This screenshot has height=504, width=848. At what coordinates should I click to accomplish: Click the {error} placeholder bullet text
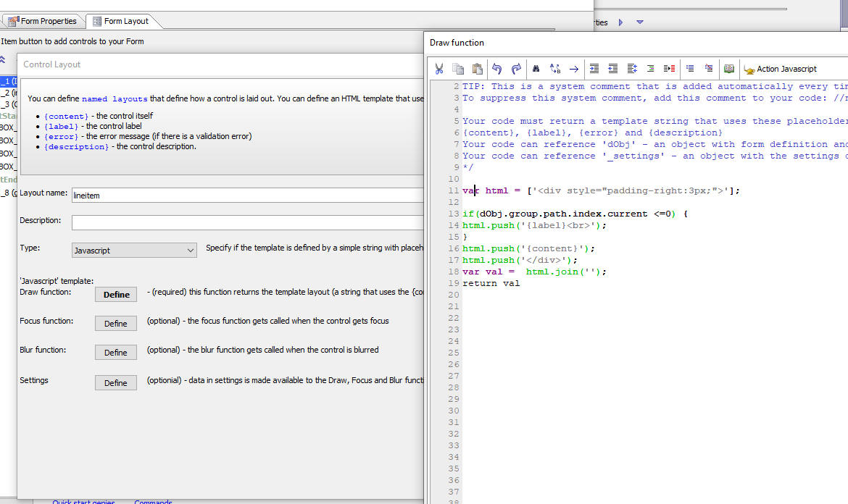tap(61, 137)
